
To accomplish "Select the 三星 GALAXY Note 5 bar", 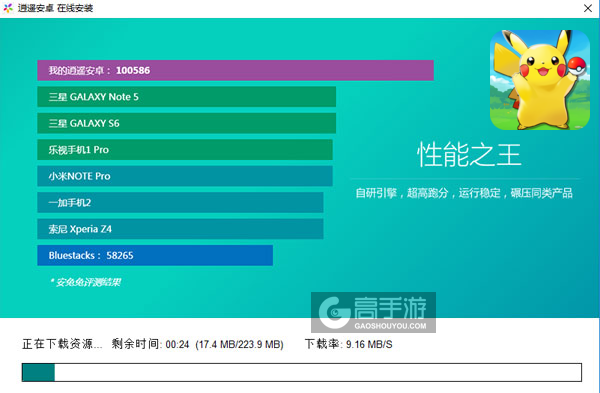I will (x=186, y=97).
